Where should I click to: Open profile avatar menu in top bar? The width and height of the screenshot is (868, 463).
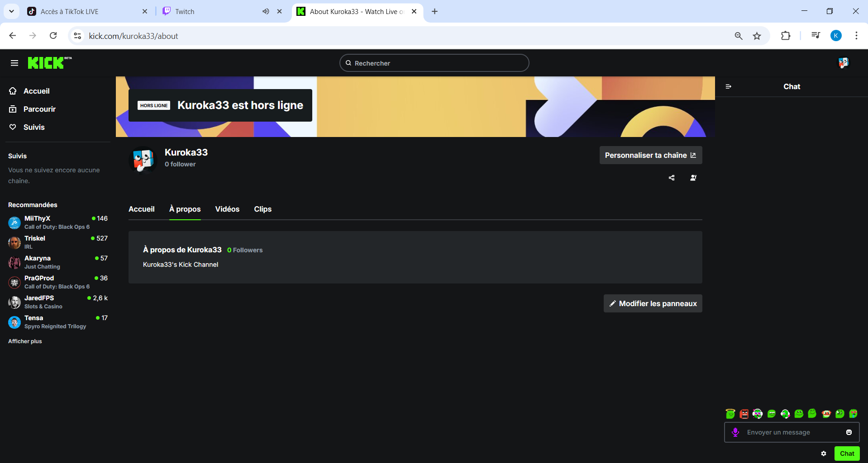point(843,63)
